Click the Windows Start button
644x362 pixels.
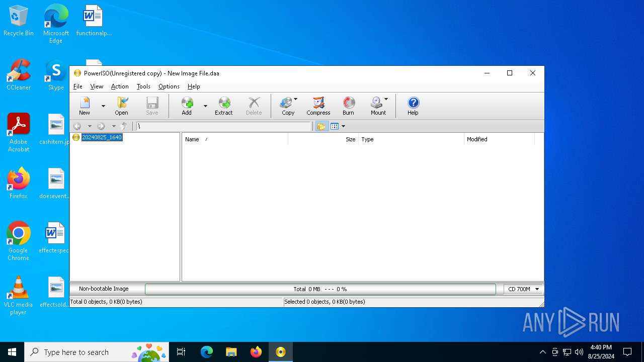coord(12,352)
